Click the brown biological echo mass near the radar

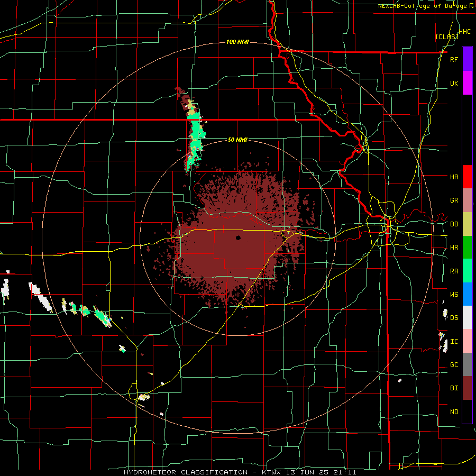237,243
